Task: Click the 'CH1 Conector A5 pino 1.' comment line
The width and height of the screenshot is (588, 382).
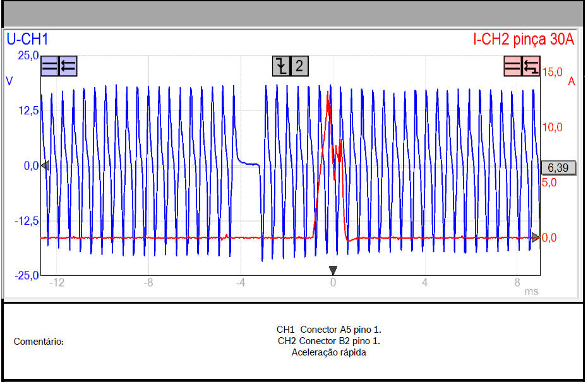Action: (328, 330)
